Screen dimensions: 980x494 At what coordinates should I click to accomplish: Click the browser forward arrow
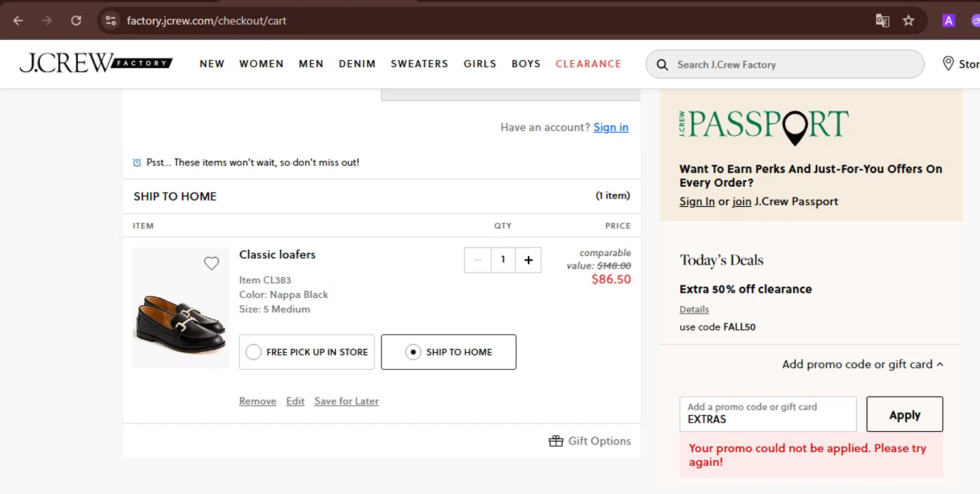click(46, 20)
